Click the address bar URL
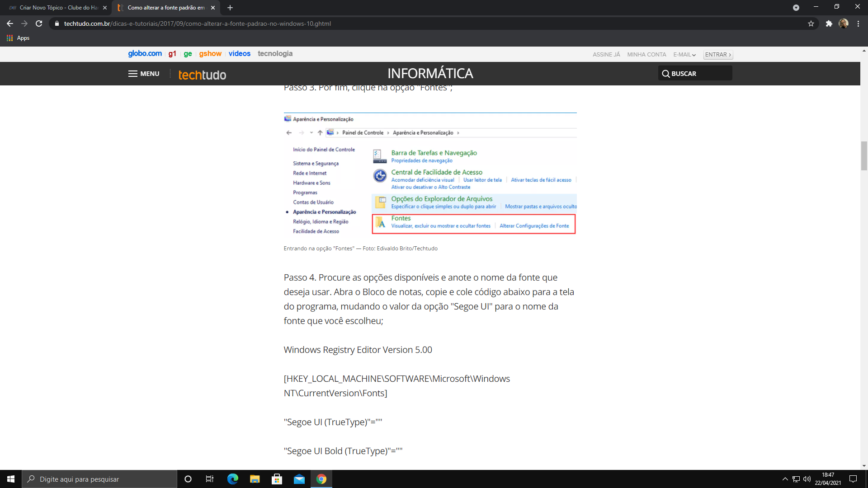The height and width of the screenshot is (488, 868). 198,23
